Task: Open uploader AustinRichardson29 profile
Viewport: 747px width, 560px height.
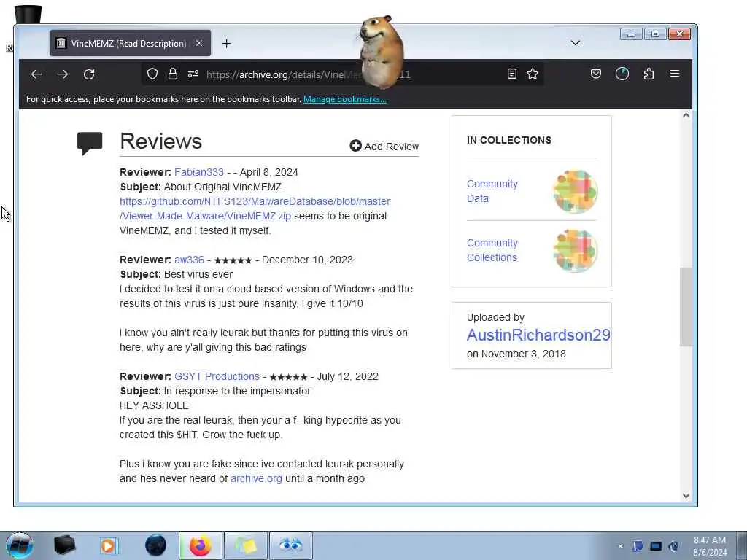Action: (x=538, y=335)
